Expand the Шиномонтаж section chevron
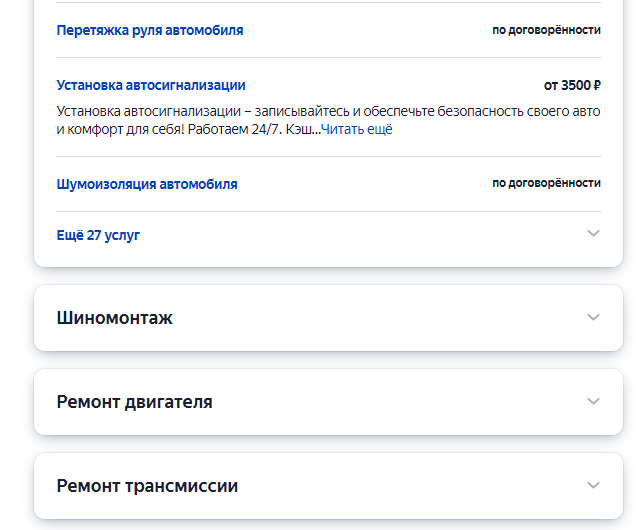Viewport: 639px width, 530px height. [593, 318]
